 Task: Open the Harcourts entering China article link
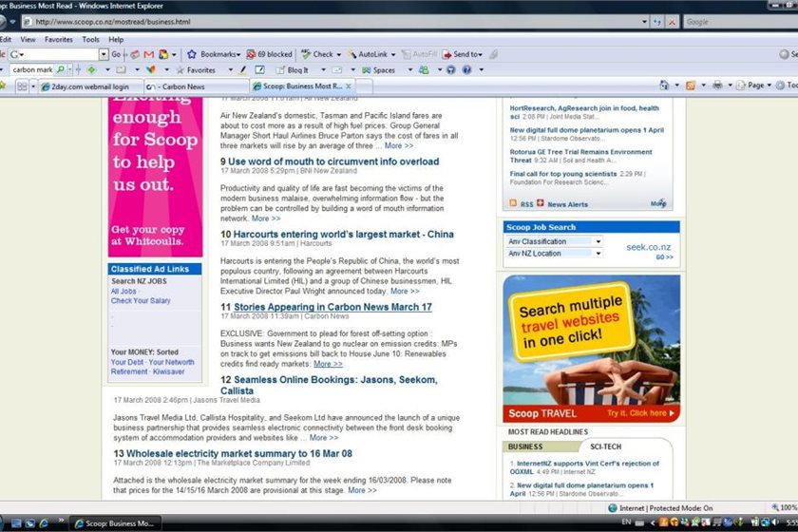point(344,234)
